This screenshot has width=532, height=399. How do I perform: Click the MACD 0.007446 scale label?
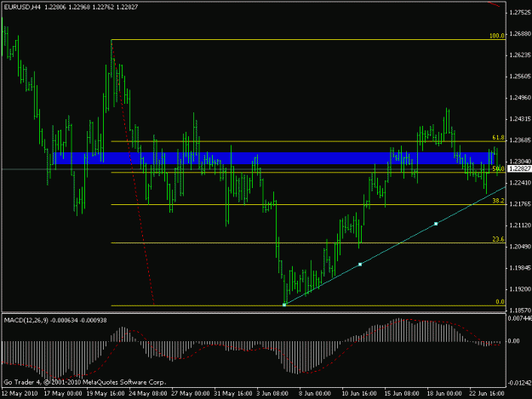[x=520, y=318]
